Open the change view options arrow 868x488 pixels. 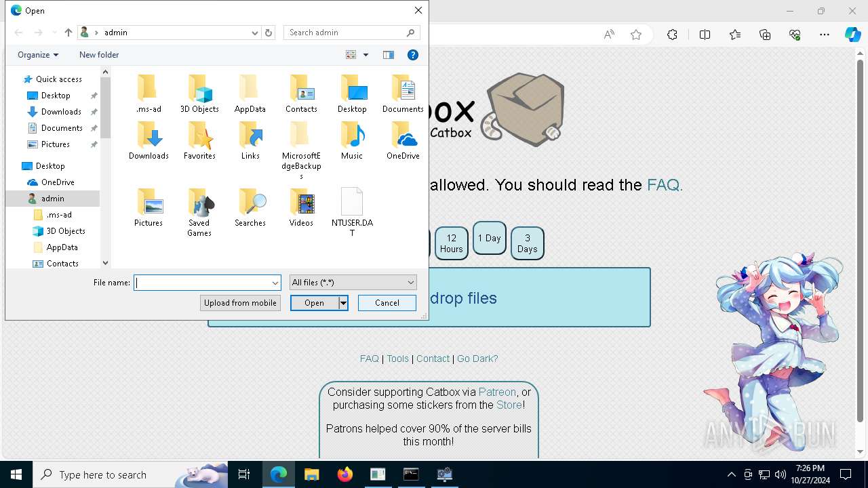[366, 55]
